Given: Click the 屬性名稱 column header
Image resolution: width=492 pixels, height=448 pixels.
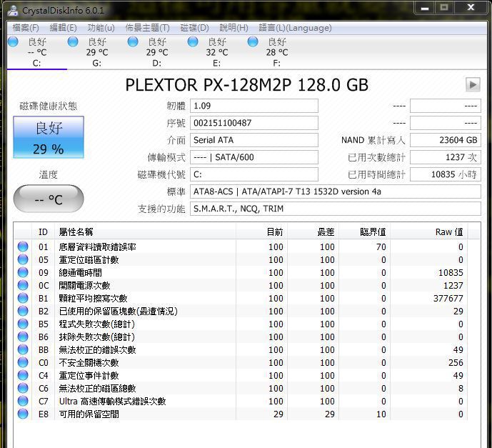Looking at the screenshot, I should [145, 232].
